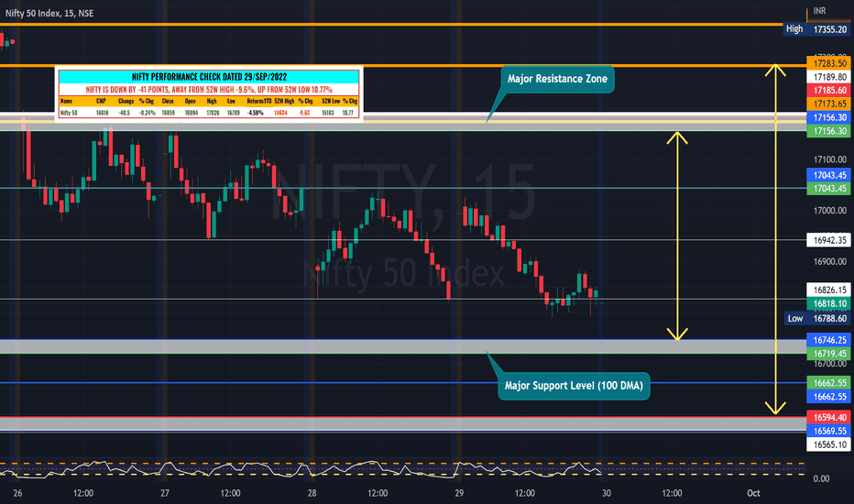Screen dimensions: 854x504
Task: Select the High 17355.20 price label
Action: pos(816,29)
